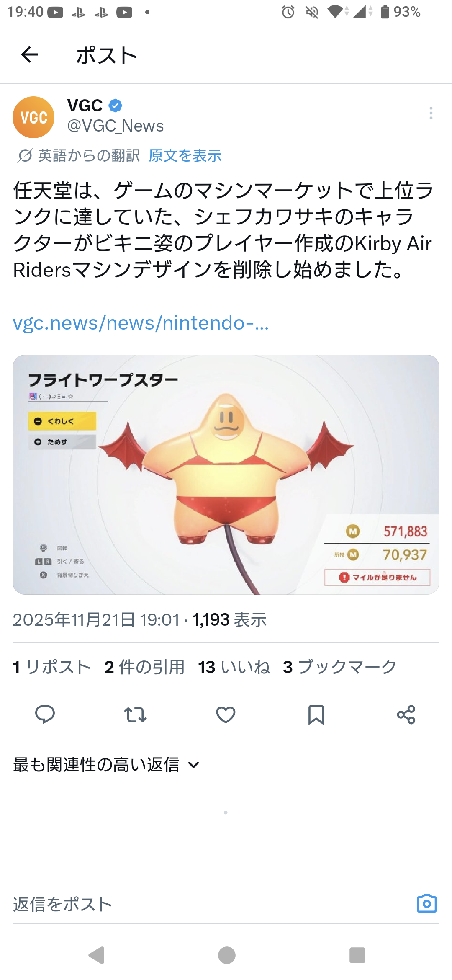View the 1 リポスト list
This screenshot has width=452, height=980.
tap(52, 667)
